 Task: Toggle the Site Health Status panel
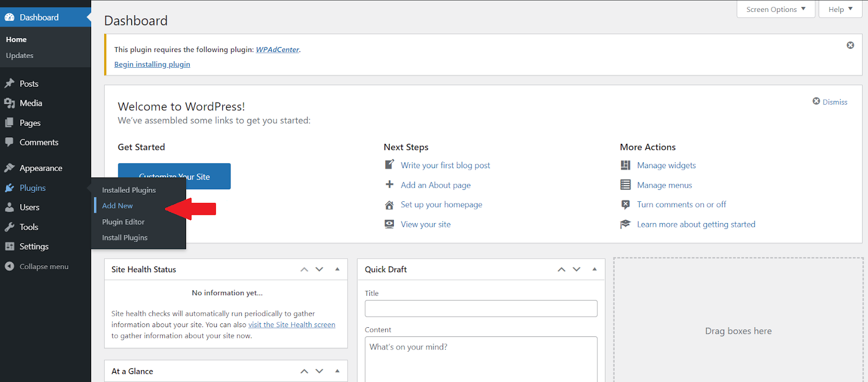pos(337,269)
